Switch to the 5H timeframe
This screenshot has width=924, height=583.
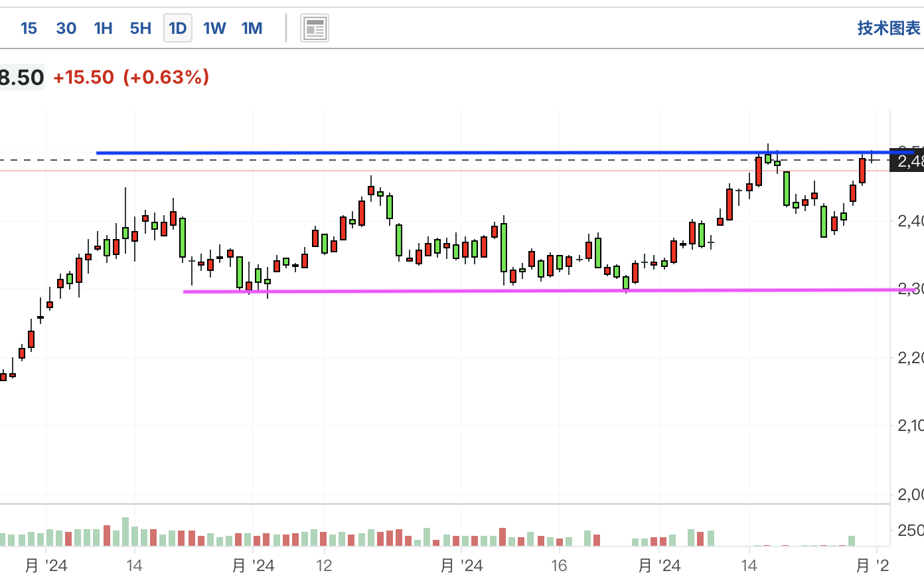point(140,28)
